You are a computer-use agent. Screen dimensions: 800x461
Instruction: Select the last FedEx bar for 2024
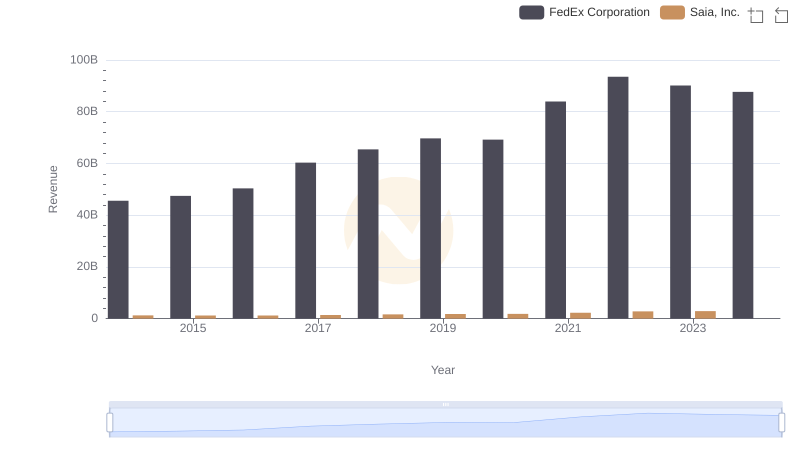tap(743, 205)
